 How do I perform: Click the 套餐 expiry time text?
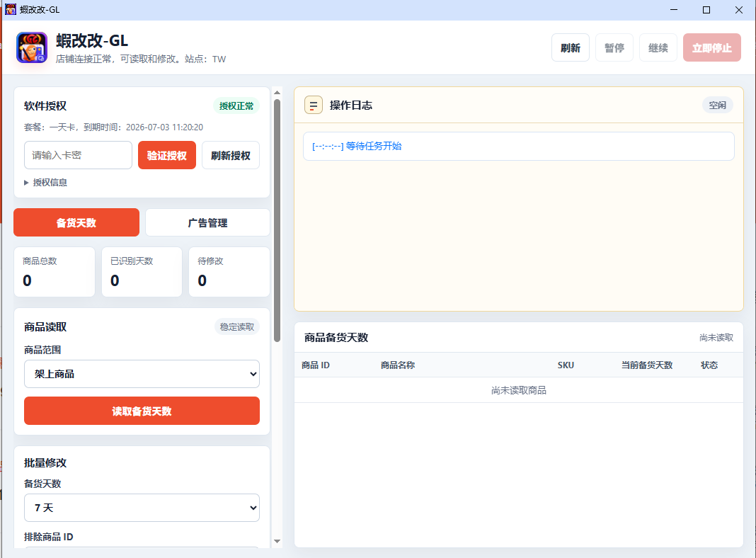pyautogui.click(x=114, y=127)
